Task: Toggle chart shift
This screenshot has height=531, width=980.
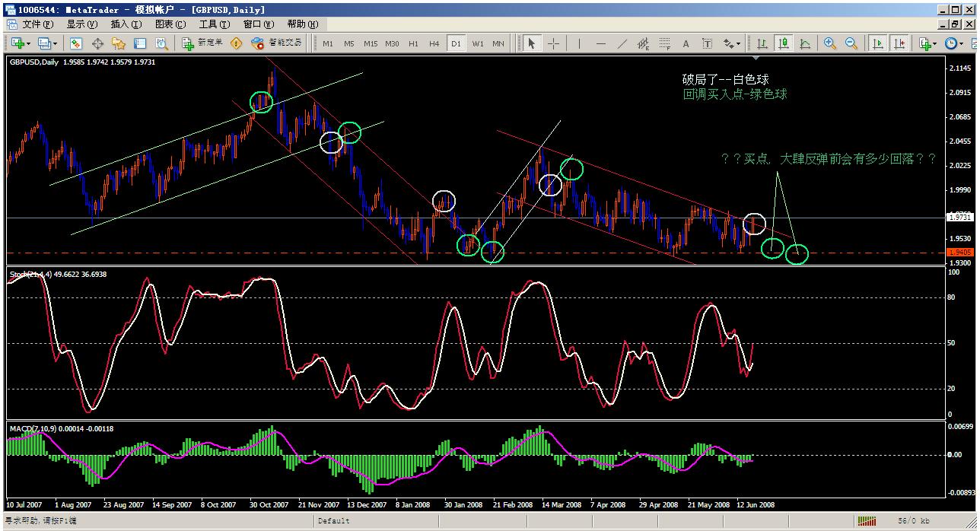Action: coord(899,43)
